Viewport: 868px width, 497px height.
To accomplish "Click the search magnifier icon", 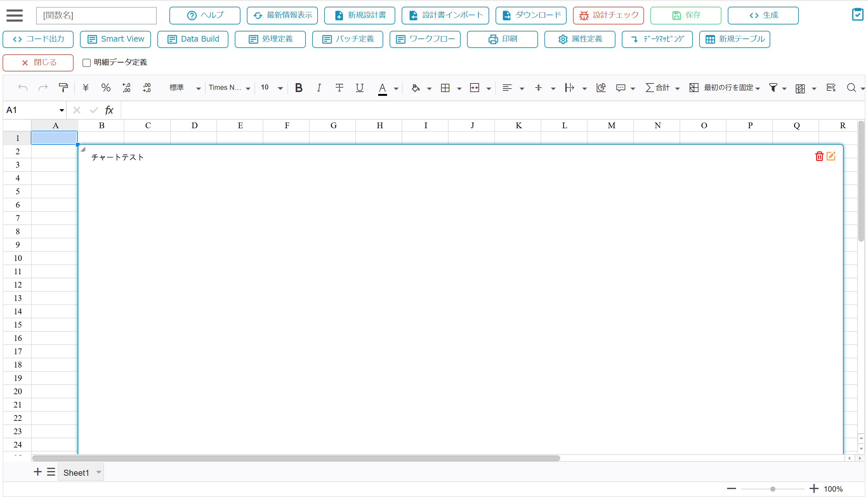I will (851, 88).
